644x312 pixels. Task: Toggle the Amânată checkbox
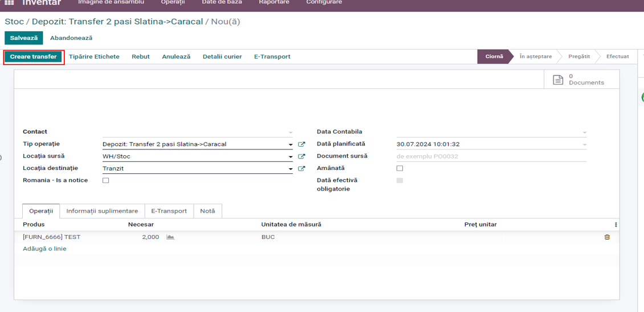click(400, 168)
